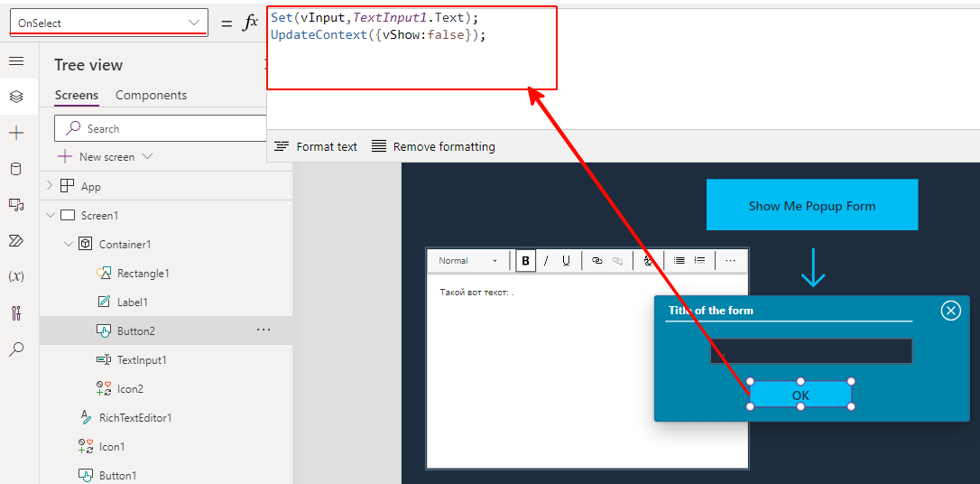Open the Power Automate pane
980x484 pixels.
point(16,240)
